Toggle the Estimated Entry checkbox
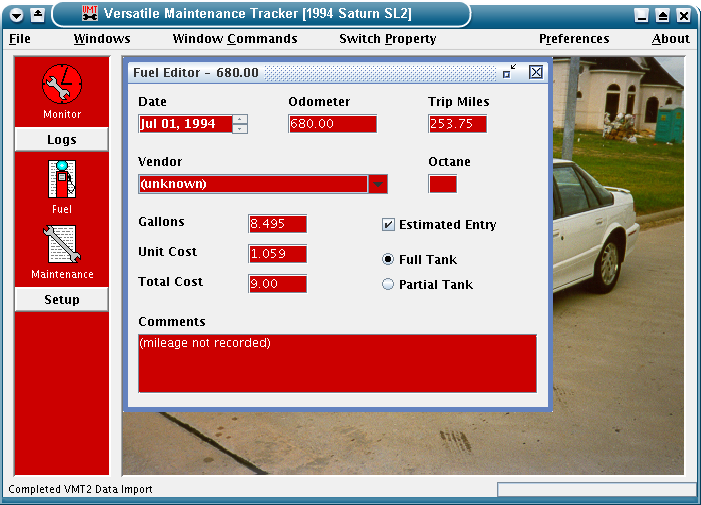This screenshot has width=701, height=505. click(x=389, y=225)
